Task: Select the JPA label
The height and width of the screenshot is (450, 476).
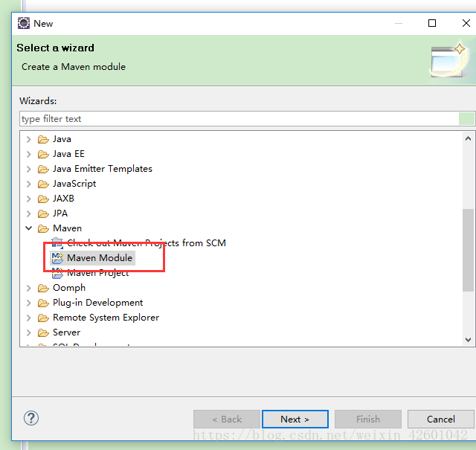Action: click(60, 213)
